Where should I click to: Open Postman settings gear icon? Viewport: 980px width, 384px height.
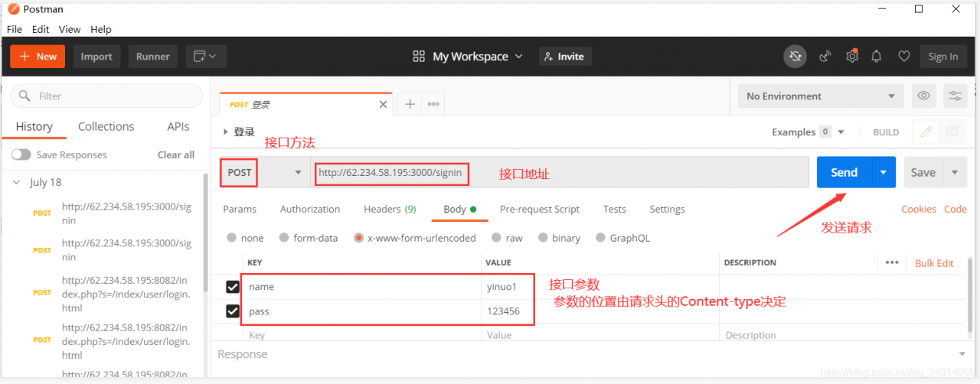(x=851, y=57)
